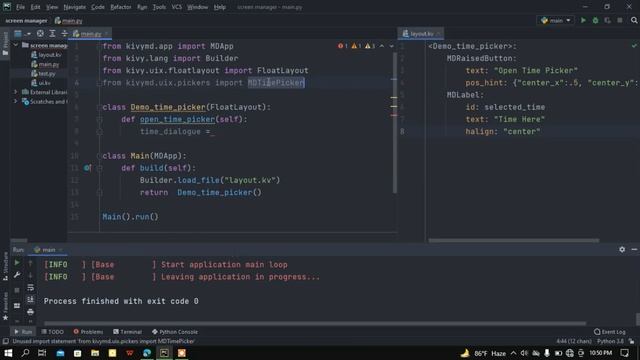Run with coverage icon in top toolbar

[x=607, y=20]
